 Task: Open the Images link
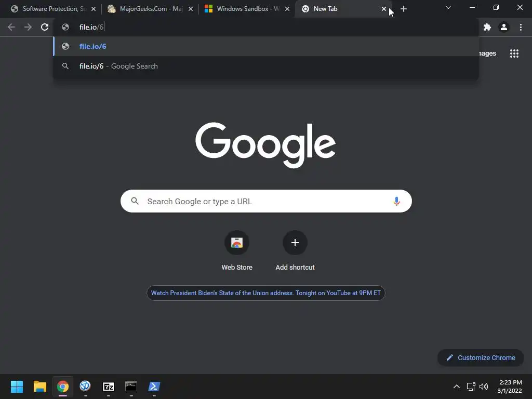[x=487, y=54]
